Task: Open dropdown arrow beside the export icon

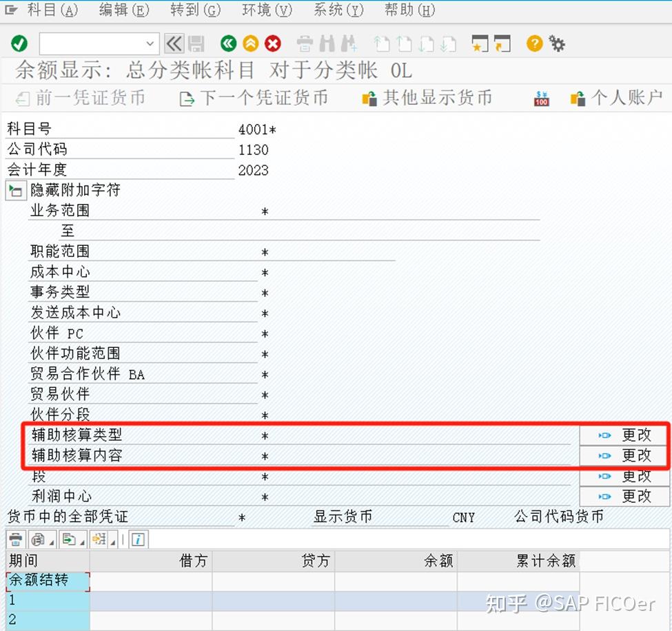Action: pos(83,543)
